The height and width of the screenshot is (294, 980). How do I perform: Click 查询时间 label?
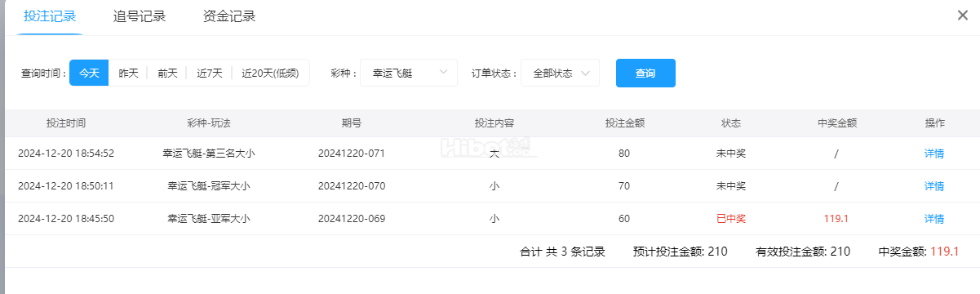click(43, 73)
